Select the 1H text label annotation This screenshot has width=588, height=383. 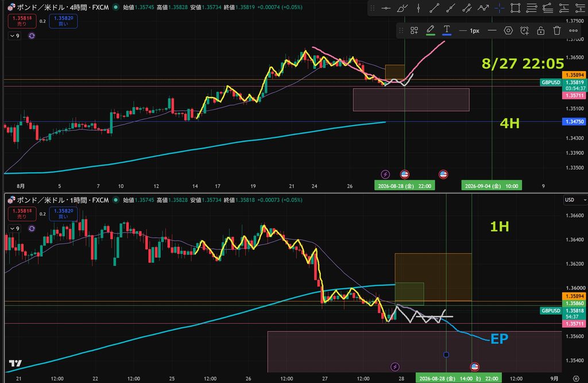click(500, 226)
